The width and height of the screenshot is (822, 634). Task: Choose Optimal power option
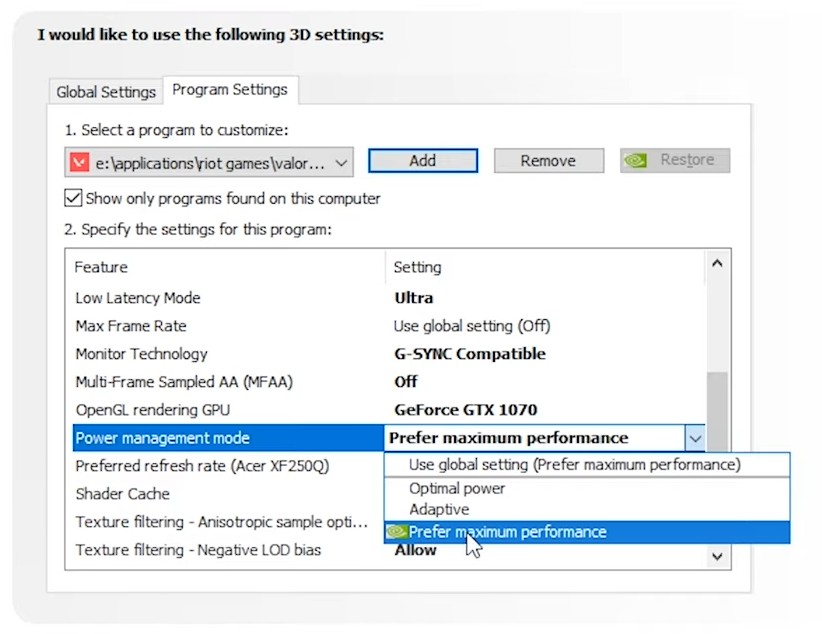tap(457, 489)
